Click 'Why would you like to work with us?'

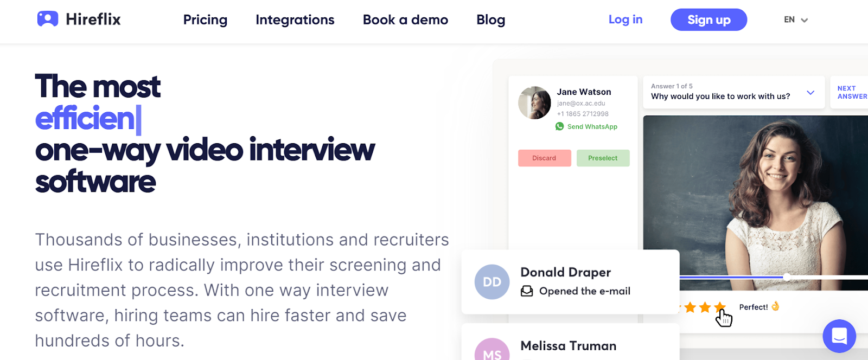pyautogui.click(x=720, y=96)
